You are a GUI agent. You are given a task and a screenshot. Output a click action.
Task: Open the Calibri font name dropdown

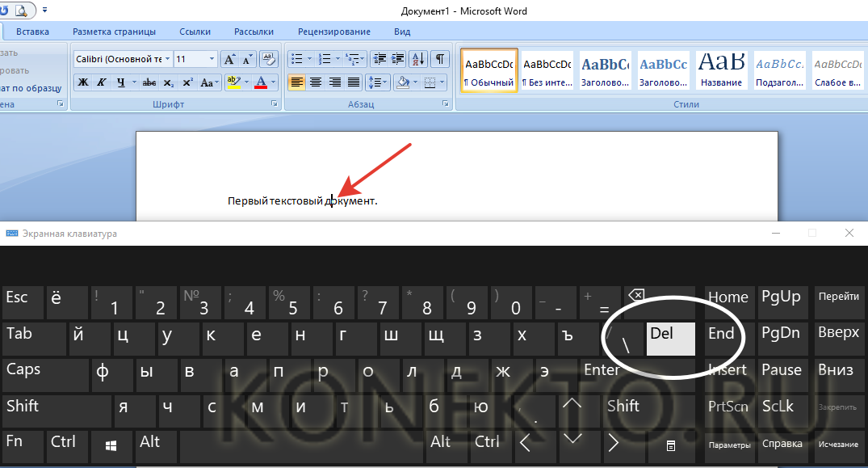pyautogui.click(x=168, y=59)
